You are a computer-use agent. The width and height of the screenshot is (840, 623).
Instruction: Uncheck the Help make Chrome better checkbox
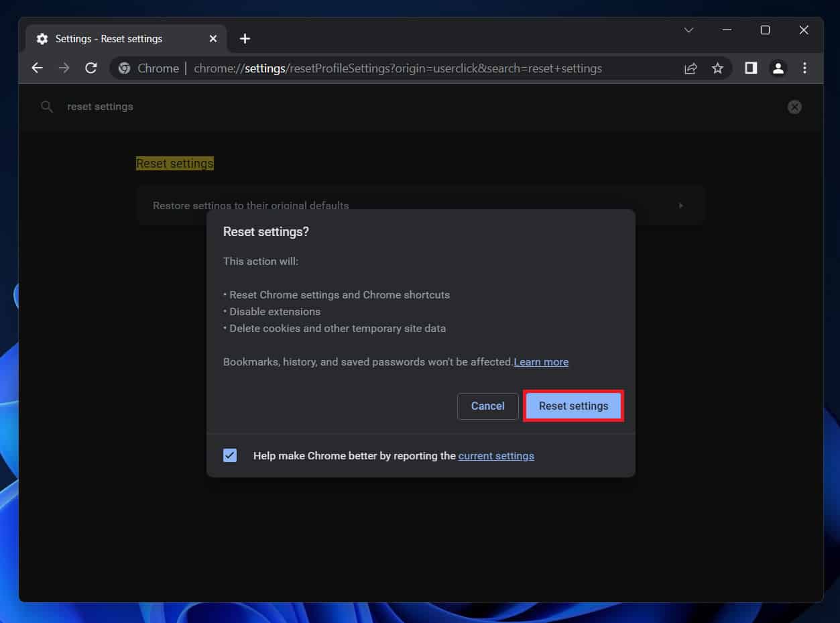pos(230,455)
